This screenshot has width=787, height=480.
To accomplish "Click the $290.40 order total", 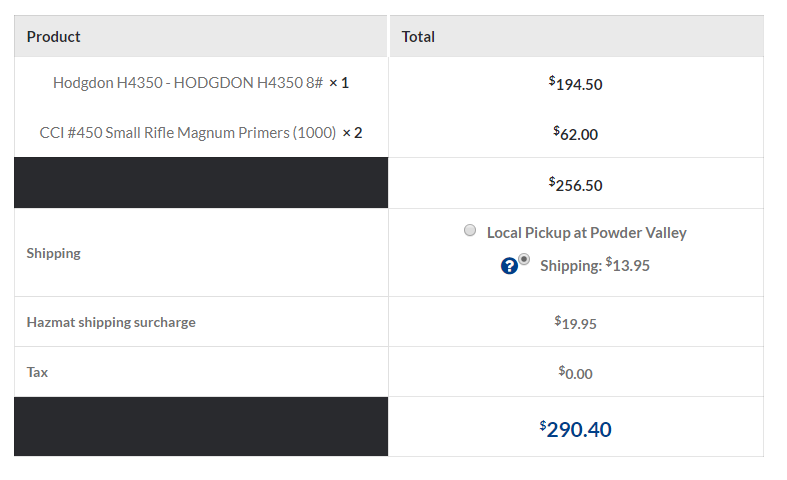I will [x=576, y=429].
